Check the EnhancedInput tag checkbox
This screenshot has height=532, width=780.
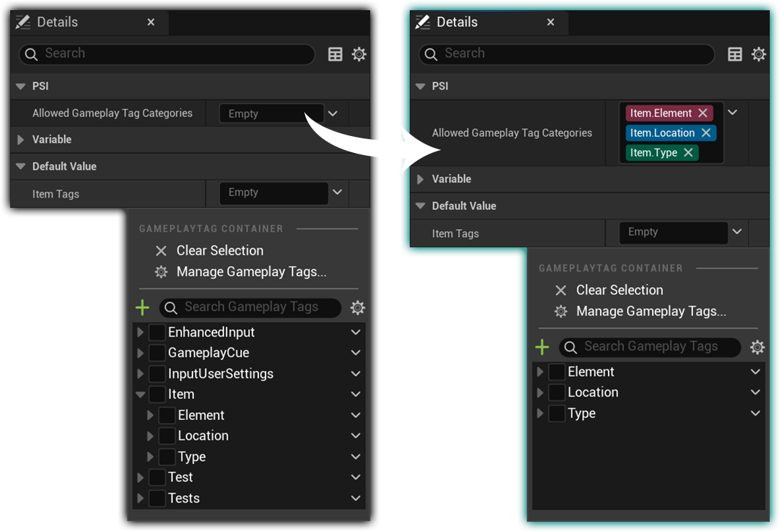tap(157, 332)
